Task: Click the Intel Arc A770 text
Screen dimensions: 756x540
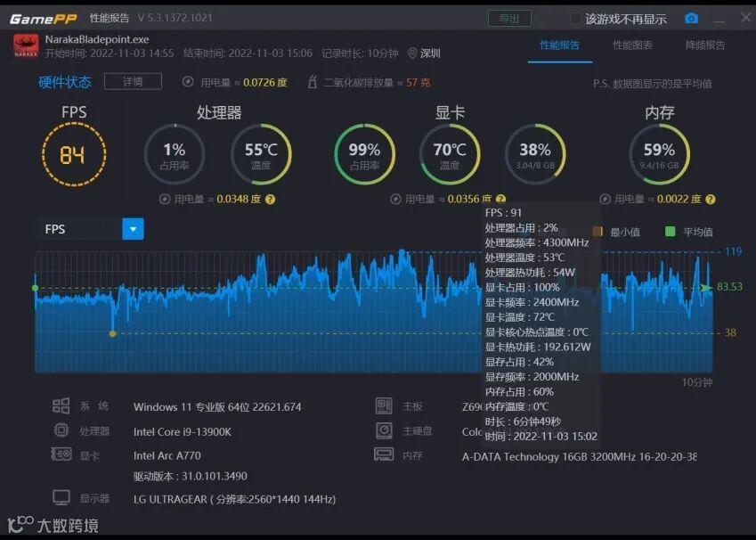Action: 167,455
